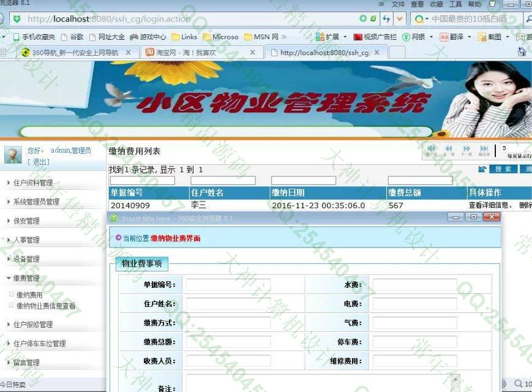This screenshot has width=532, height=392.
Task: Open the 工具 menu
Action: point(455,4)
